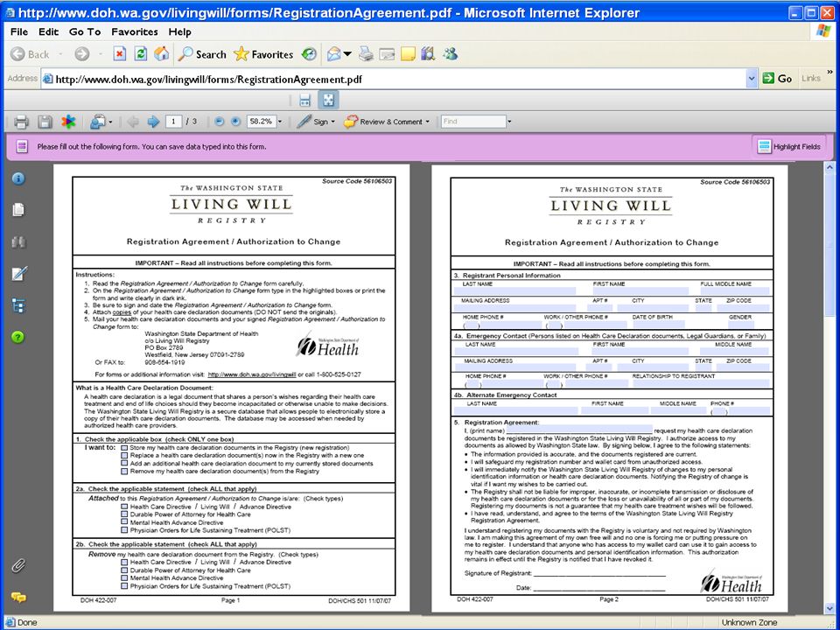Screen dimensions: 840x630
Task: Click the LAST NAME field under Registrant Personal Information
Action: 514,291
